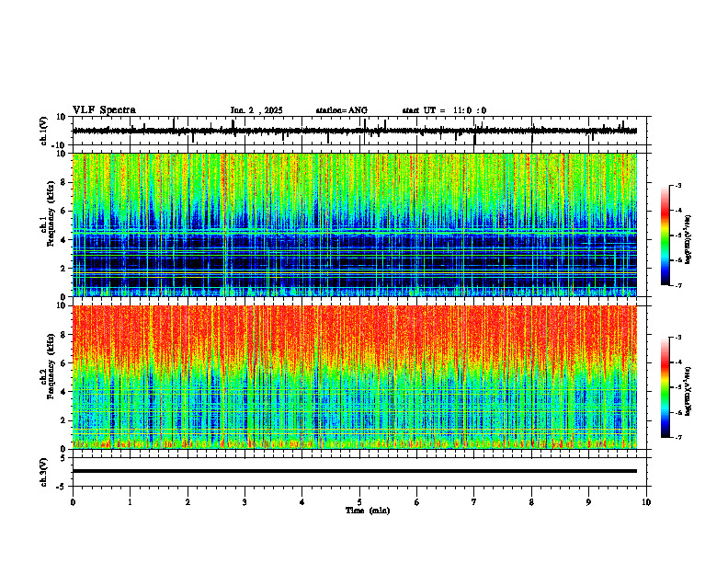This screenshot has width=728, height=563.
Task: Click the ch.1 waveform panel at top
Action: pyautogui.click(x=361, y=131)
